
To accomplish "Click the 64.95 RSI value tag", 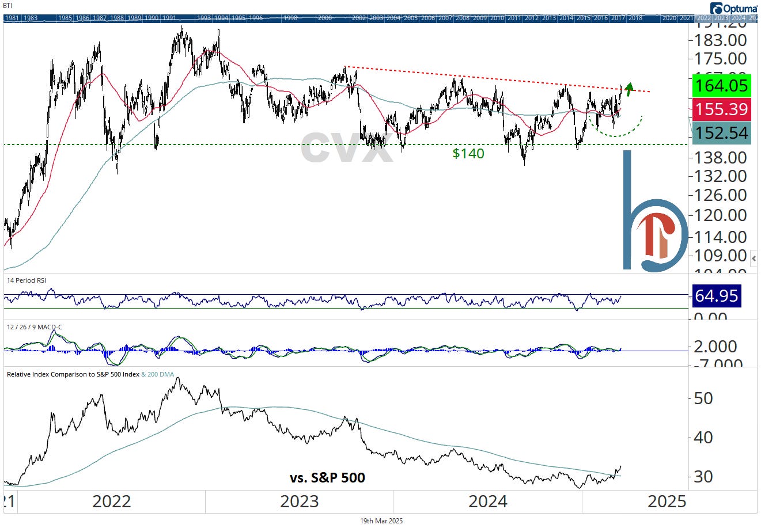I will pyautogui.click(x=716, y=296).
